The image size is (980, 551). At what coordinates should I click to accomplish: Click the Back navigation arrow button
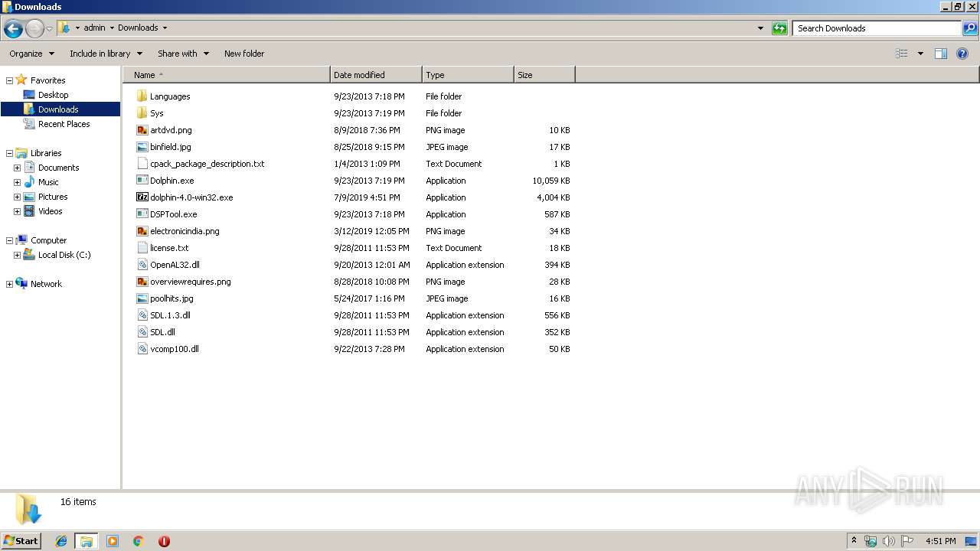[13, 29]
